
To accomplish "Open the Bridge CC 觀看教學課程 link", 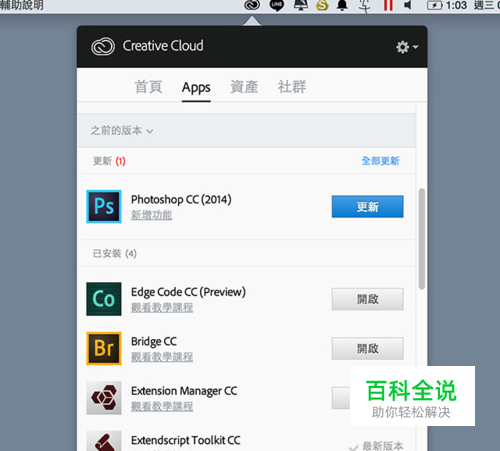I will coord(162,357).
